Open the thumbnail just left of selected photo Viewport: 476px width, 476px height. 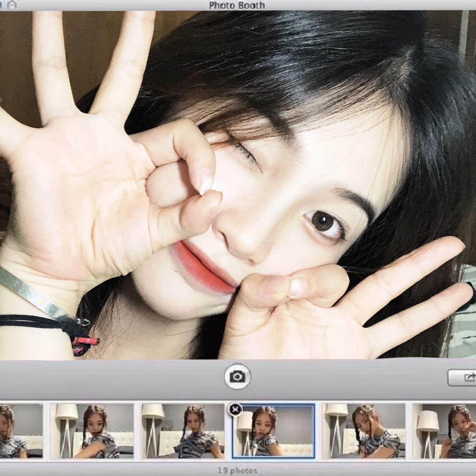coord(182,431)
